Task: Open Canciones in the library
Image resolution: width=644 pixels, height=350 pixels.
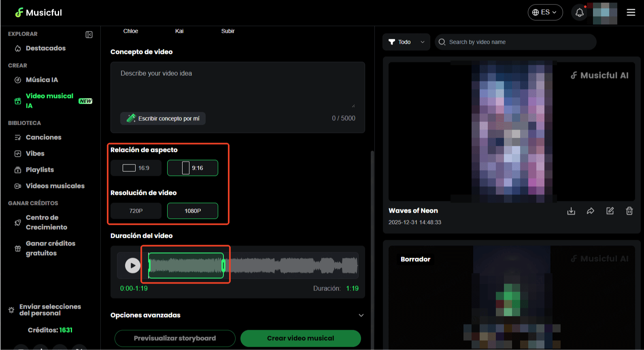Action: 43,137
